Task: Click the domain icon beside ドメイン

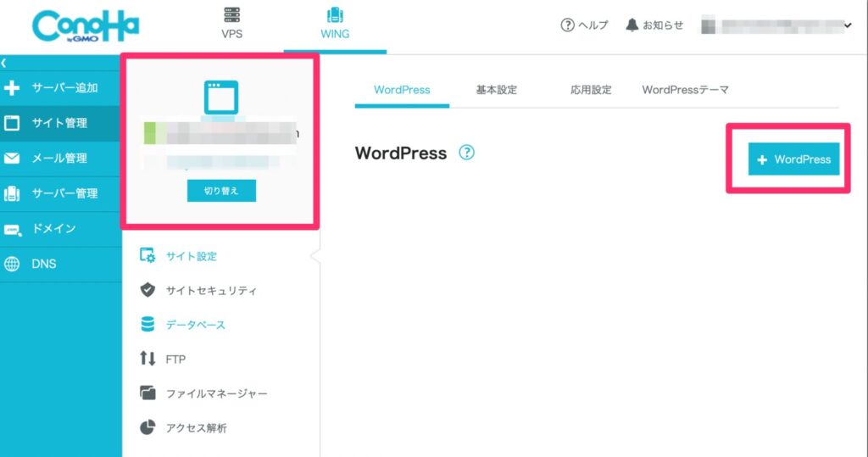Action: [x=12, y=229]
